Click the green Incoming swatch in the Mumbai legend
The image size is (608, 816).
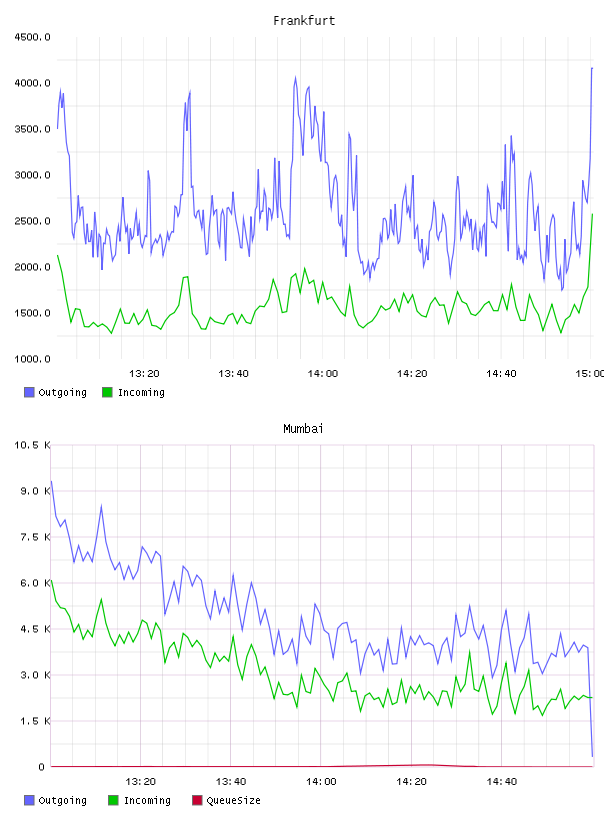[x=113, y=800]
